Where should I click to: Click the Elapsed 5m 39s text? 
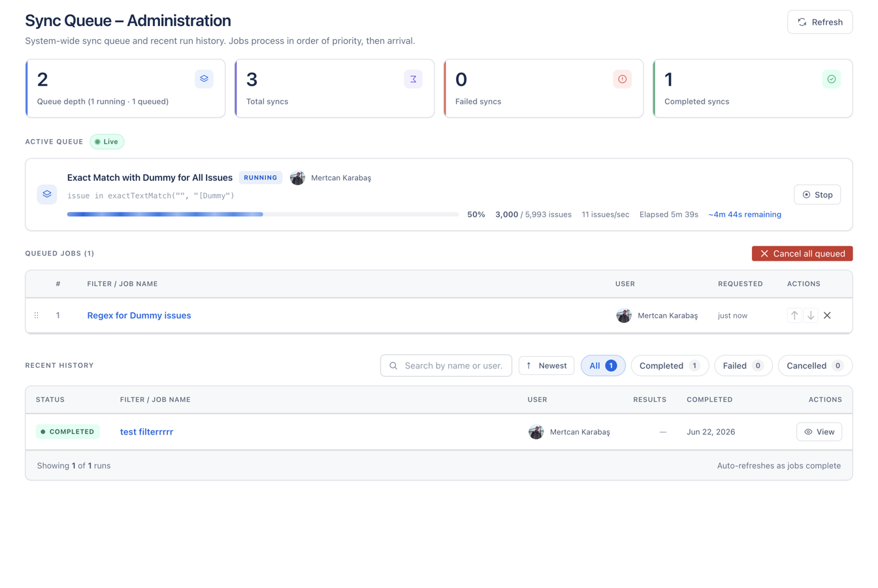(669, 214)
